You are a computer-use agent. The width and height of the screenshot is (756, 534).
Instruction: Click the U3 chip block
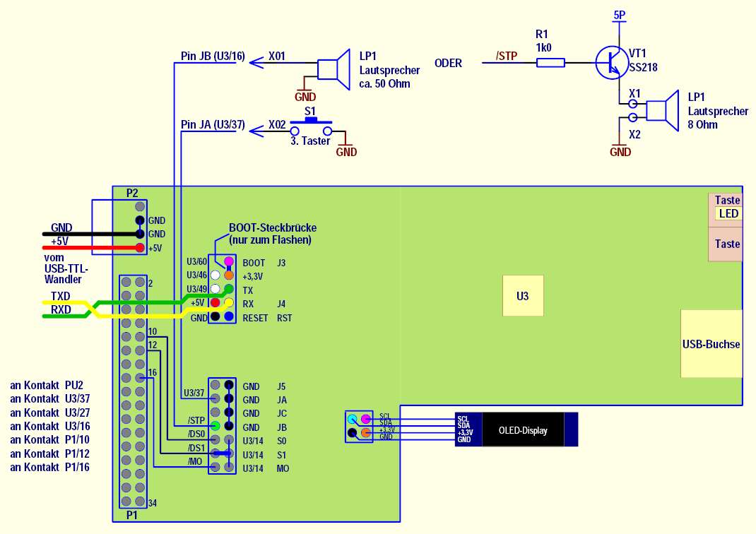click(x=522, y=295)
